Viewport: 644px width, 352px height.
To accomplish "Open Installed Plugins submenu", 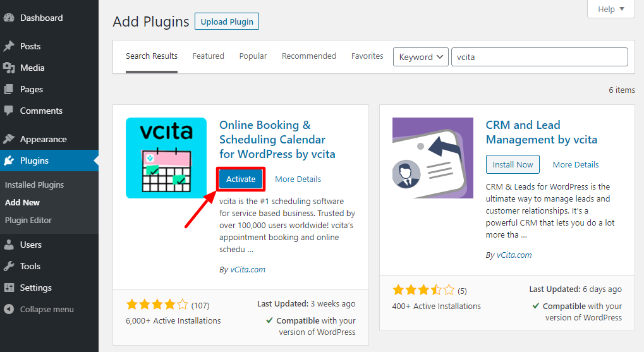I will tap(35, 185).
